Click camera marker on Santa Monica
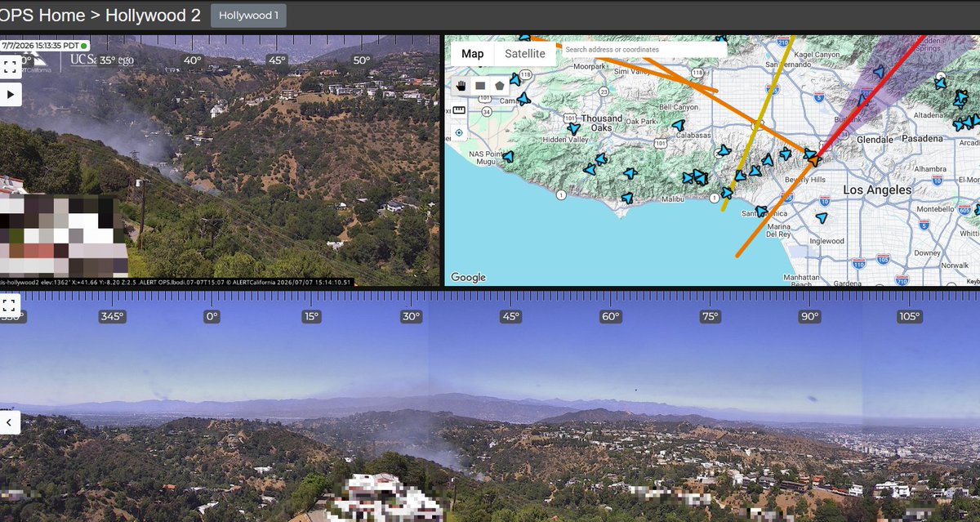This screenshot has width=980, height=522. click(761, 212)
